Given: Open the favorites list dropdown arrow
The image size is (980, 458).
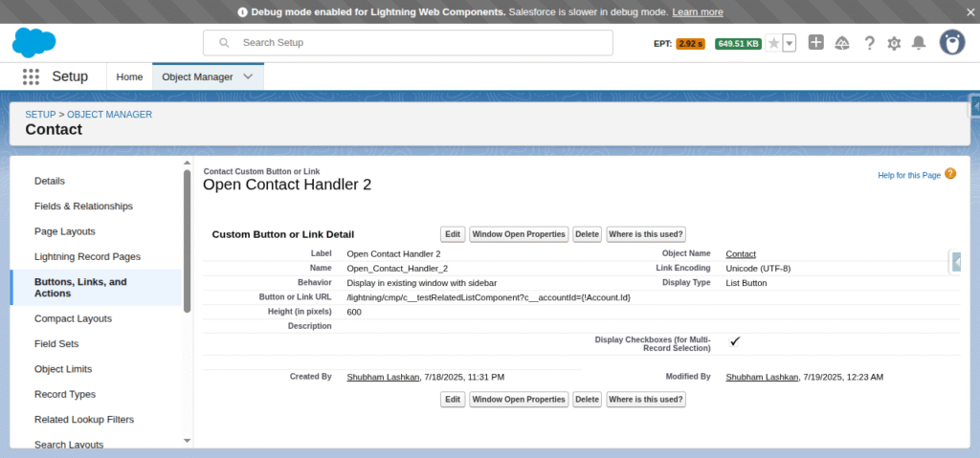Looking at the screenshot, I should tap(790, 43).
